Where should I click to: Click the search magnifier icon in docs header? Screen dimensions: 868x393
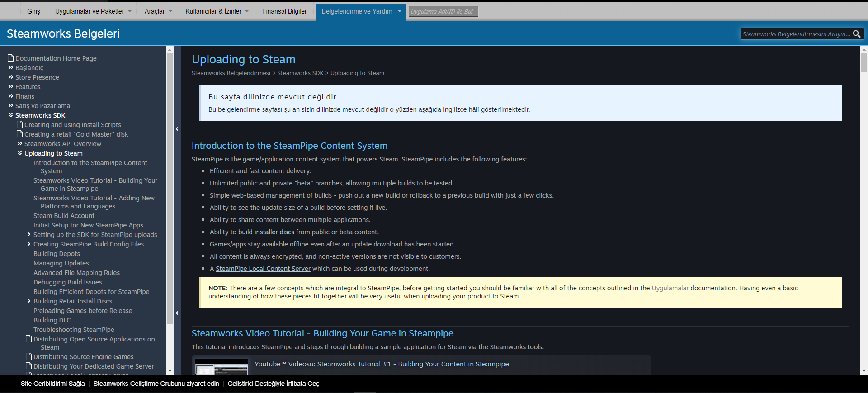point(856,34)
